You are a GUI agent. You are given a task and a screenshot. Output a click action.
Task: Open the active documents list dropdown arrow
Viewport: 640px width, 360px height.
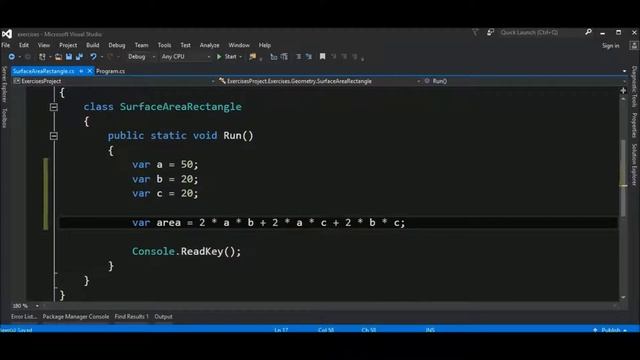click(x=624, y=71)
